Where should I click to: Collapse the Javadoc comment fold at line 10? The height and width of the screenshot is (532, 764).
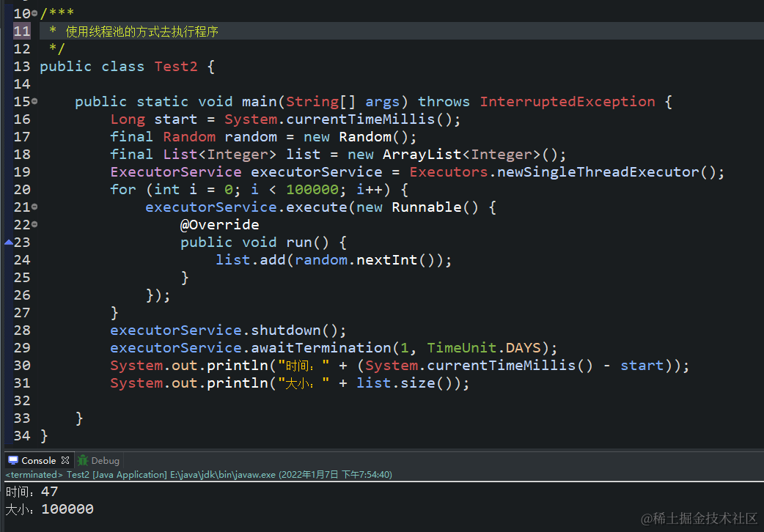click(34, 14)
